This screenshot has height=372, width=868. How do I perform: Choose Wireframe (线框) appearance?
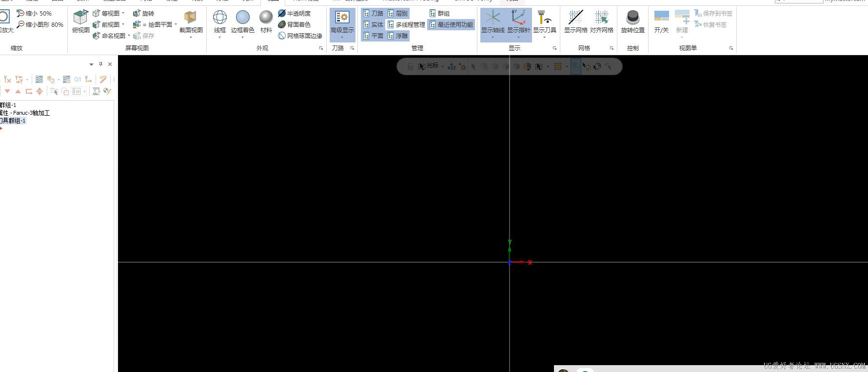click(x=220, y=22)
